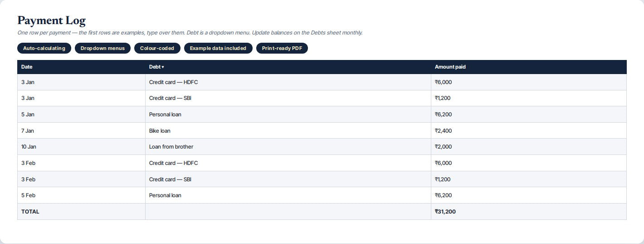Click the italic instructions line under the title

click(x=190, y=33)
